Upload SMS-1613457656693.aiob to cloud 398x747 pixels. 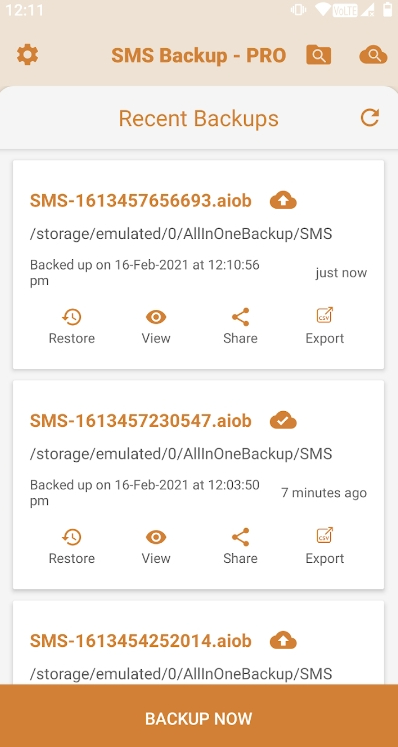coord(283,201)
